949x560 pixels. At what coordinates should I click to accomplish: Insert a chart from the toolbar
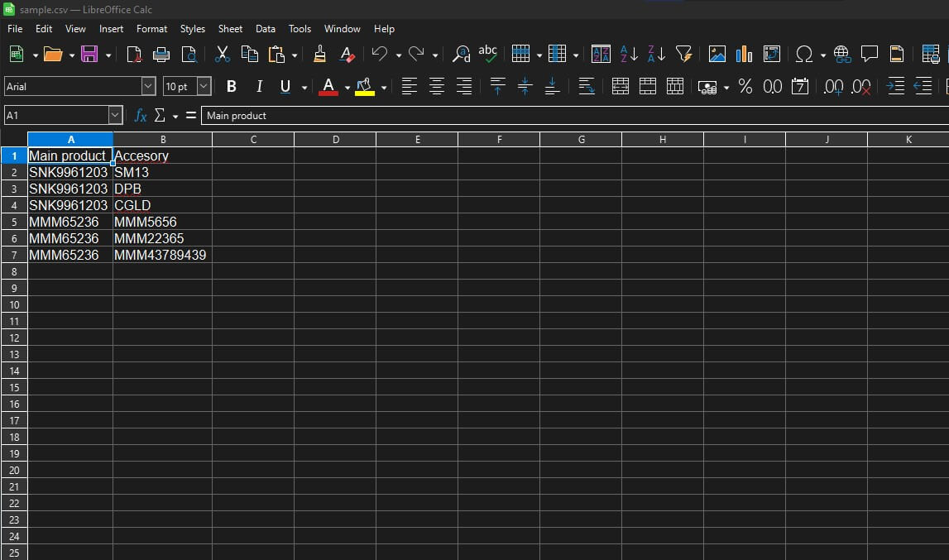tap(745, 55)
